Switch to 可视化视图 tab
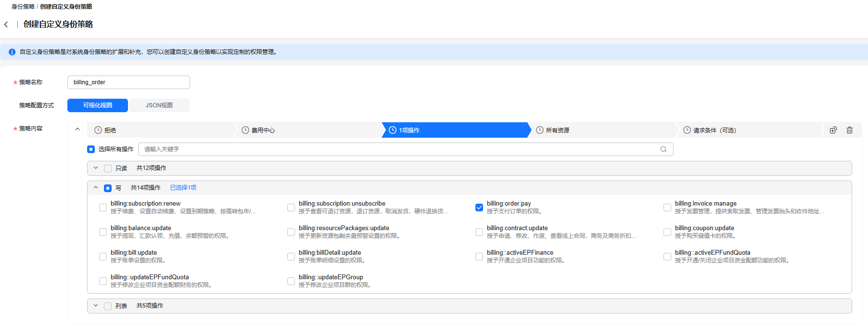Screen dimensions: 868x325 tap(98, 105)
